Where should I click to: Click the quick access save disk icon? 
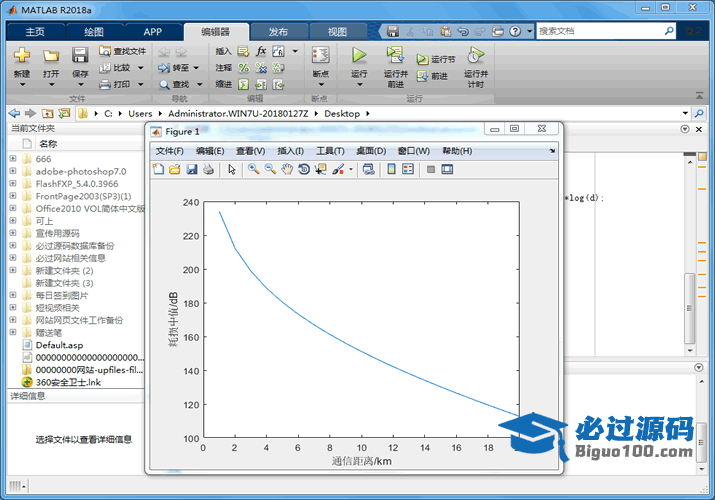(x=393, y=31)
